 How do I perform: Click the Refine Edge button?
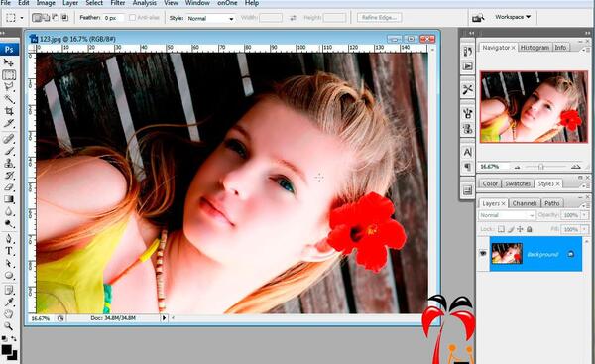click(379, 18)
